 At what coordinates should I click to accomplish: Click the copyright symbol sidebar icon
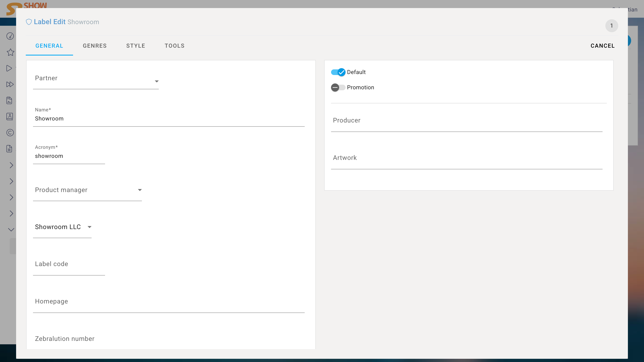tap(10, 133)
